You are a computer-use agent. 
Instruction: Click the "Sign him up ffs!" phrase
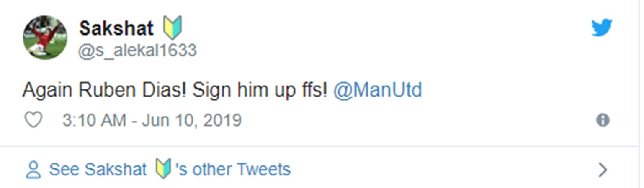coord(260,90)
